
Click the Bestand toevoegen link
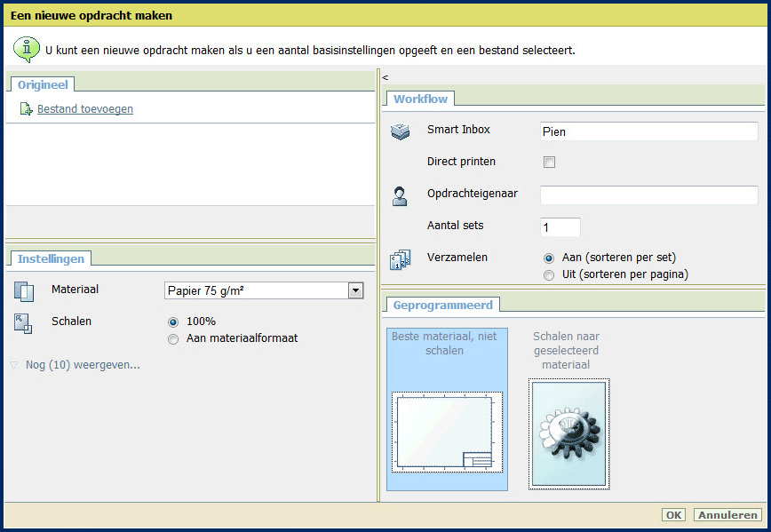pyautogui.click(x=85, y=109)
